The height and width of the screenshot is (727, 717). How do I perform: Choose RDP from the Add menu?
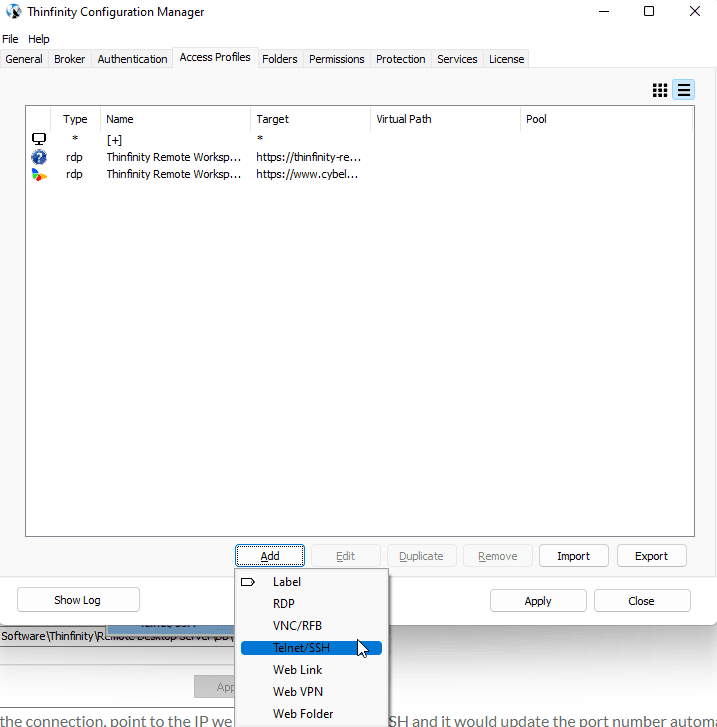311,604
